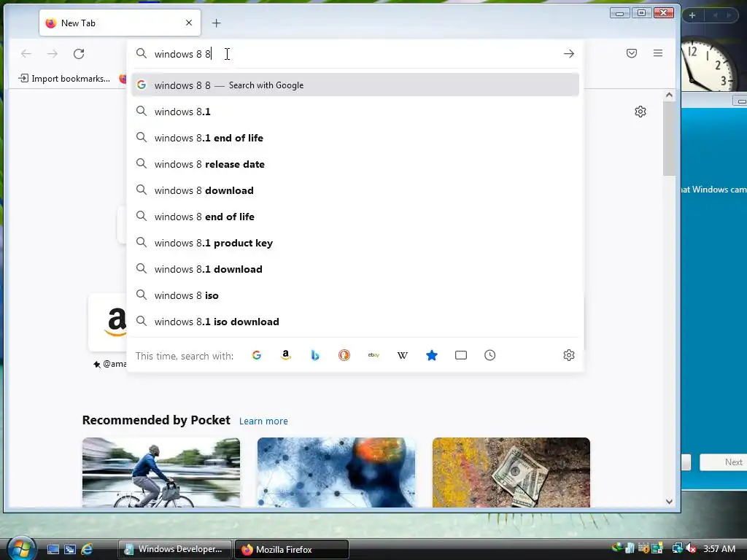Search open tabs using the tab icon
The height and width of the screenshot is (560, 747).
tap(461, 355)
